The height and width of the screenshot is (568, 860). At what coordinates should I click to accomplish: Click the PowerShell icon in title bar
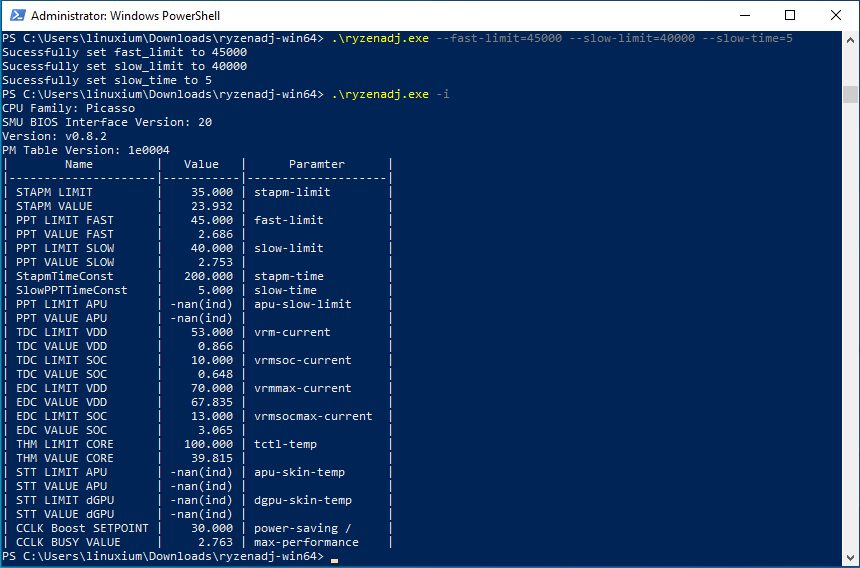pyautogui.click(x=18, y=15)
